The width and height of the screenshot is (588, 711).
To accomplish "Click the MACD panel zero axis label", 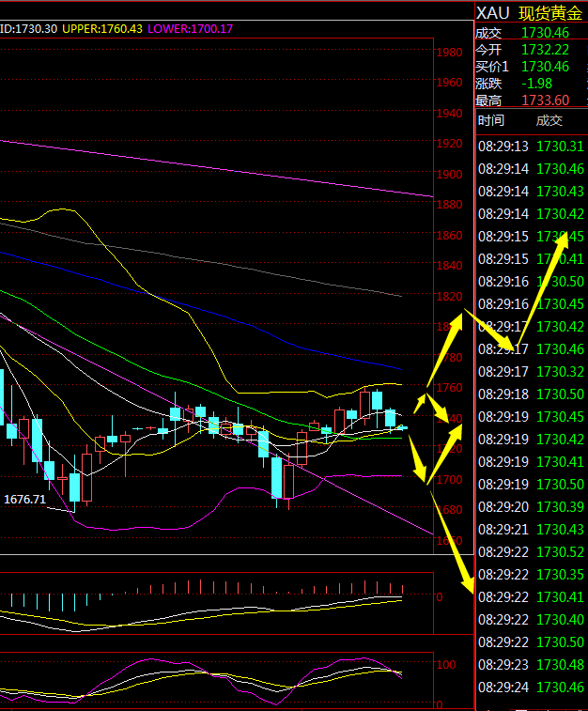I will pos(439,596).
